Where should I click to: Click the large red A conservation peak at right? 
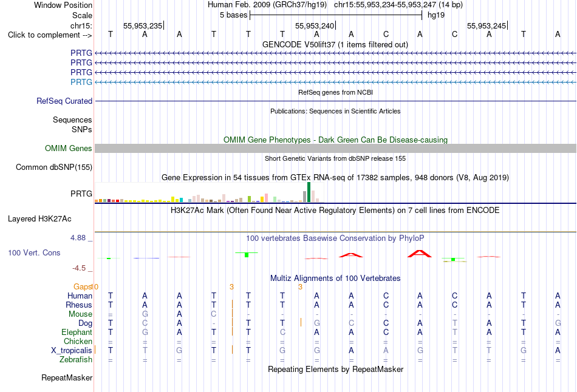[x=420, y=254]
